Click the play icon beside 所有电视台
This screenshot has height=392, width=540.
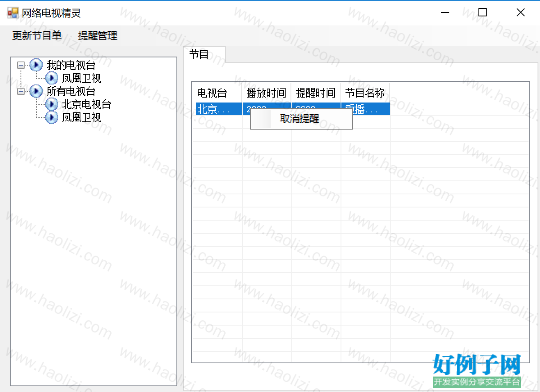pyautogui.click(x=36, y=91)
